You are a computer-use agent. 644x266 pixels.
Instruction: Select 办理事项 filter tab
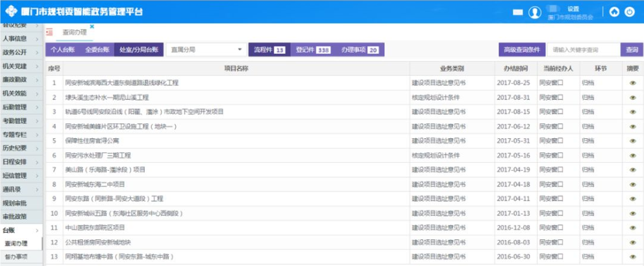pyautogui.click(x=360, y=50)
